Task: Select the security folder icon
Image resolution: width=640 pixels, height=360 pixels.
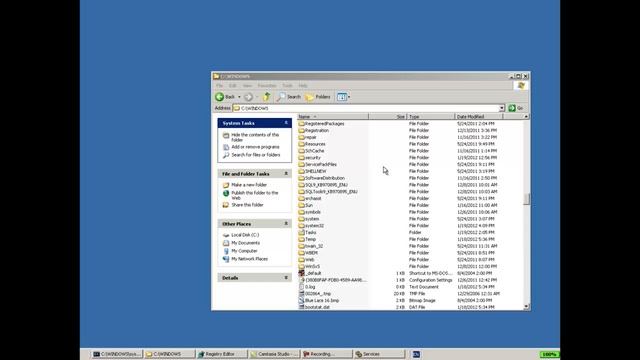Action: [x=301, y=158]
